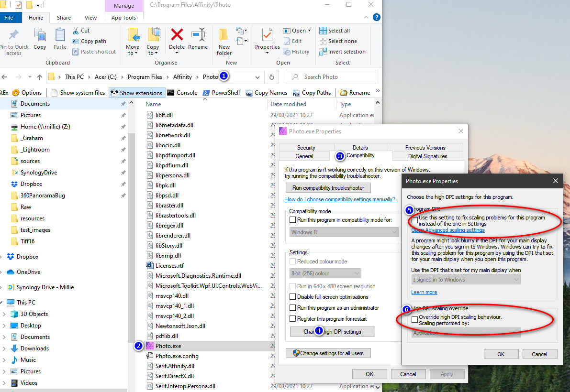570x392 pixels.
Task: Select the Photo.exe.config file
Action: pyautogui.click(x=177, y=357)
